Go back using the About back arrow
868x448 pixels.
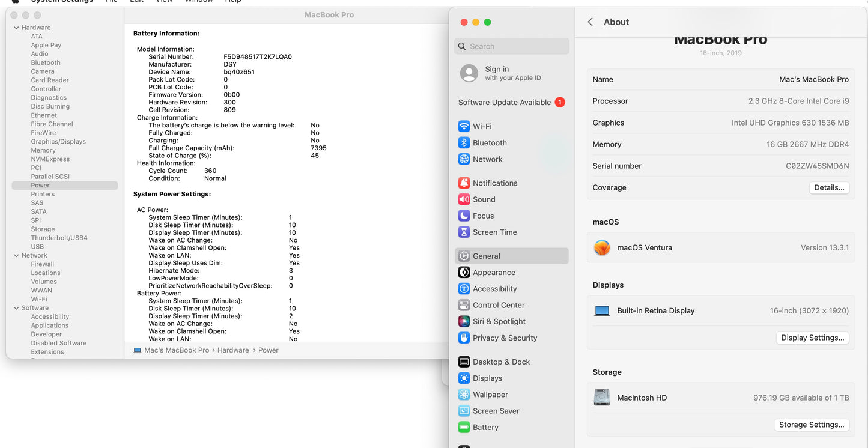590,22
